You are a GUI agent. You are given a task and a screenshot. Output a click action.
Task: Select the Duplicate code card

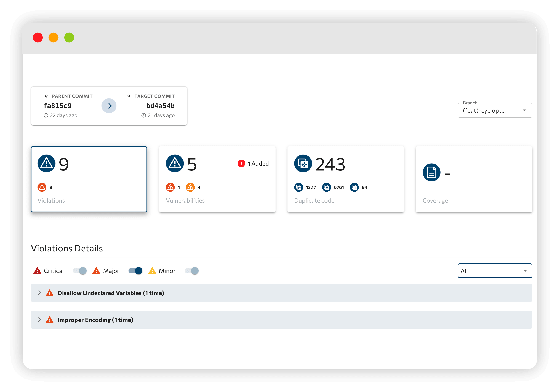[346, 179]
